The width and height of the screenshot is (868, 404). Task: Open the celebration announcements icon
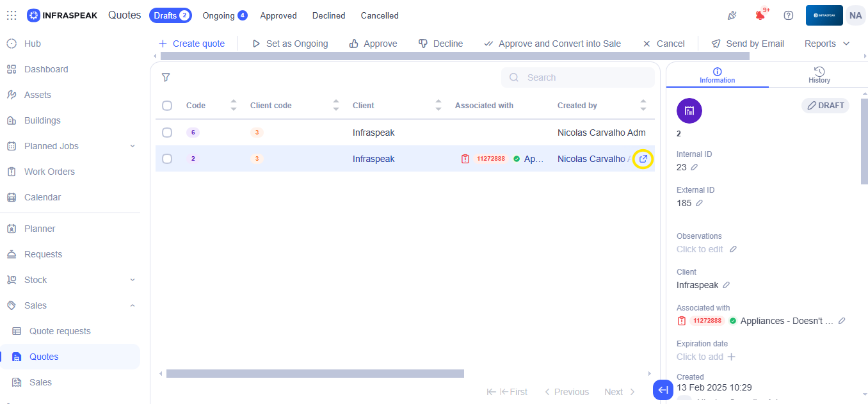tap(733, 15)
